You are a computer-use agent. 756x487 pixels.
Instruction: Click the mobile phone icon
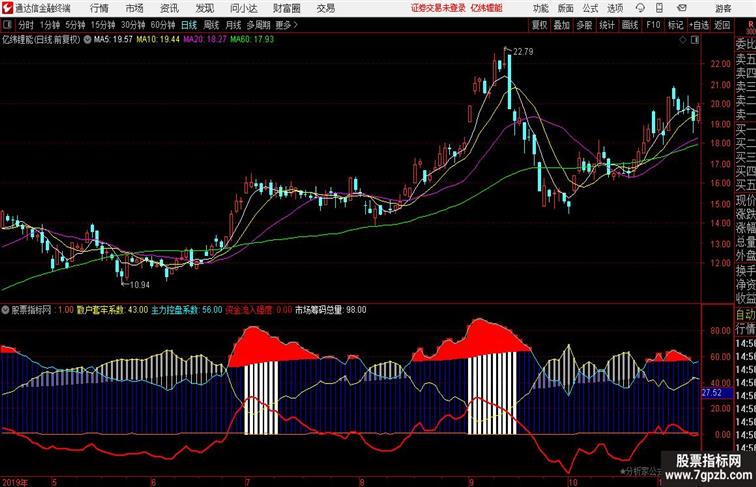coord(660,8)
